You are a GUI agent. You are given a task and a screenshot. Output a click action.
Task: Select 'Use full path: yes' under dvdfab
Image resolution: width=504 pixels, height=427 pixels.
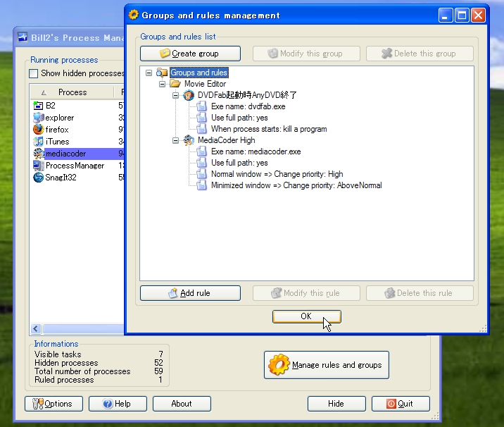(x=239, y=118)
